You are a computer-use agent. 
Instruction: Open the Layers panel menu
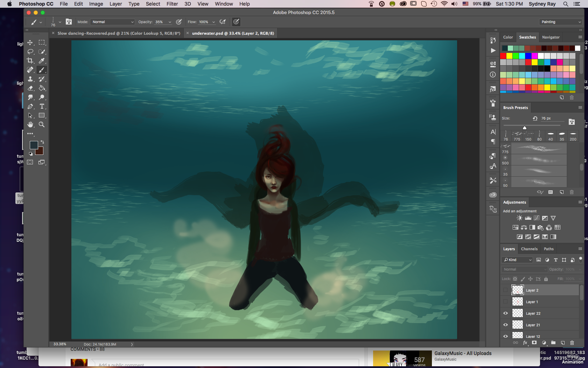580,248
